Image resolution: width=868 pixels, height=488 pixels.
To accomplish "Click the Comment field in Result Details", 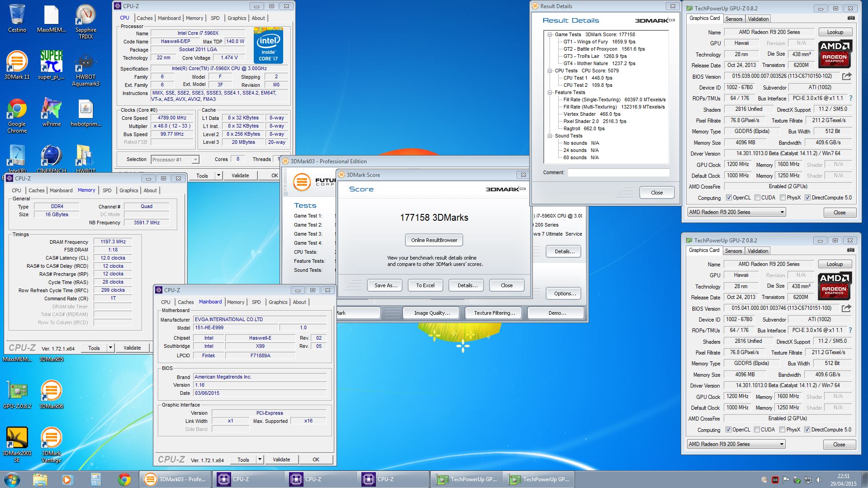I will point(618,172).
